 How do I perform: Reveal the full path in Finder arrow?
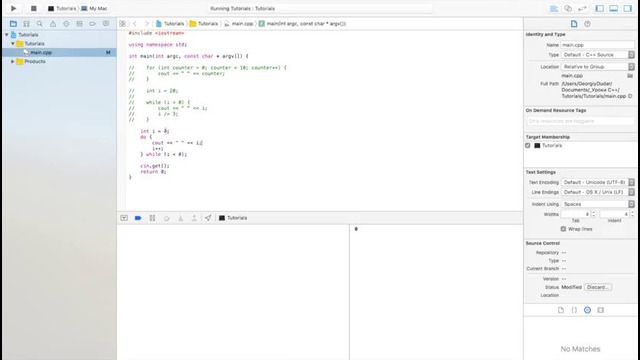pos(630,96)
